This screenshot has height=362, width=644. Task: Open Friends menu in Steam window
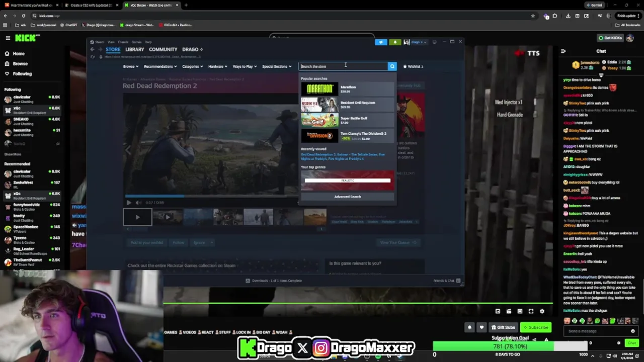point(123,42)
